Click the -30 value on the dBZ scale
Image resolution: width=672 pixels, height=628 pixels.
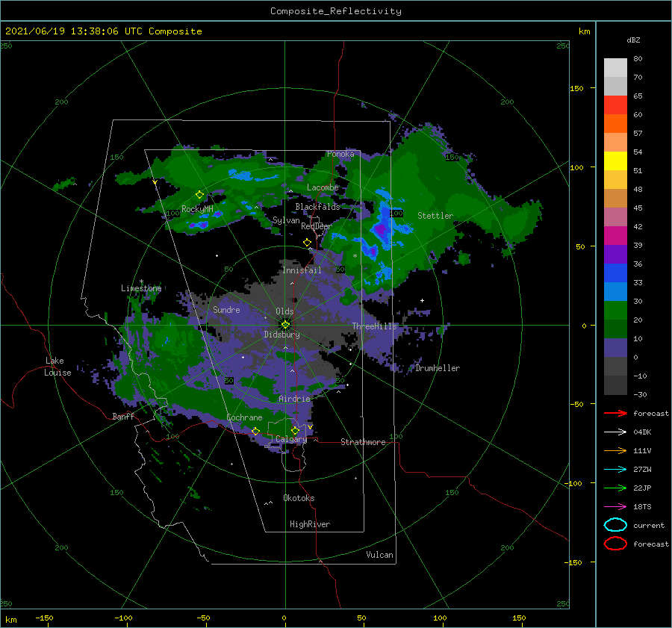coord(640,394)
